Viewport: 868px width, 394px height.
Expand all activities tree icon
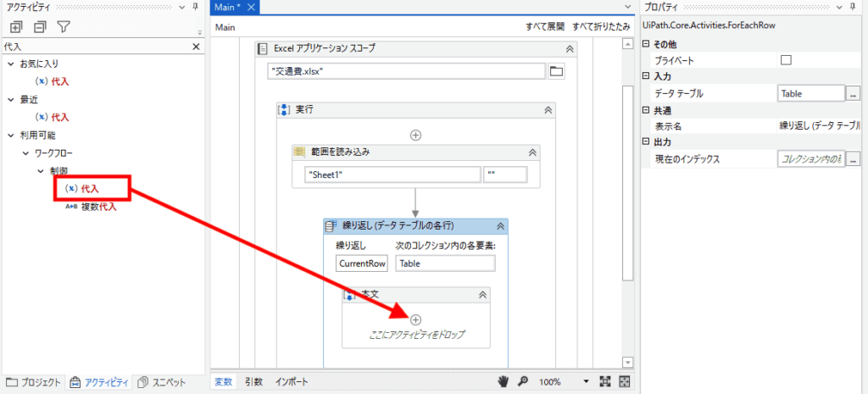point(17,26)
